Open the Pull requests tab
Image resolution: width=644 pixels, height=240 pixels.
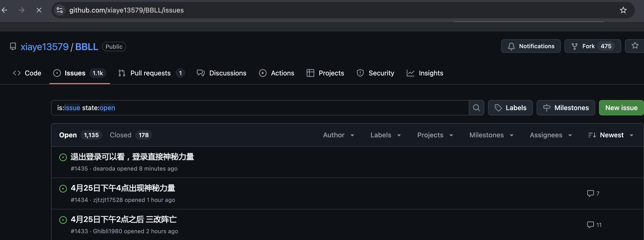152,73
